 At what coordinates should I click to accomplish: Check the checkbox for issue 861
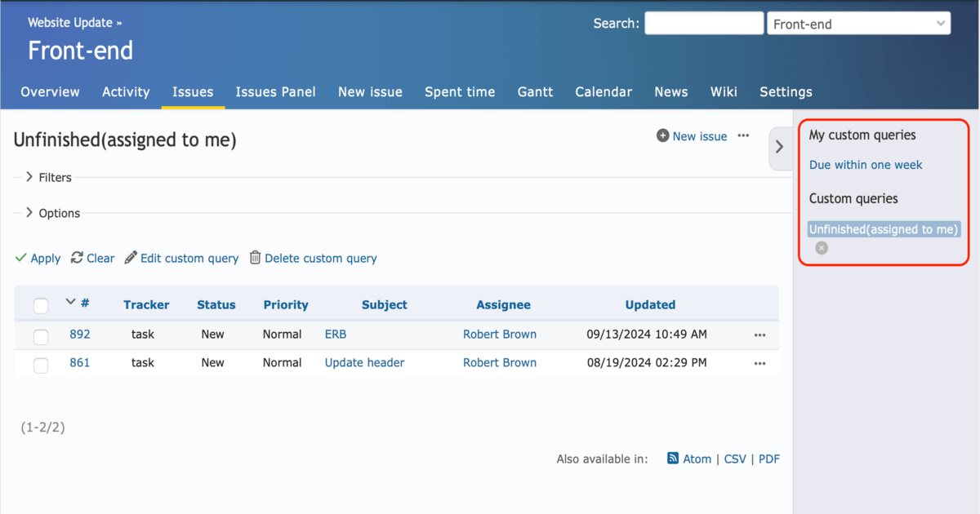point(41,365)
